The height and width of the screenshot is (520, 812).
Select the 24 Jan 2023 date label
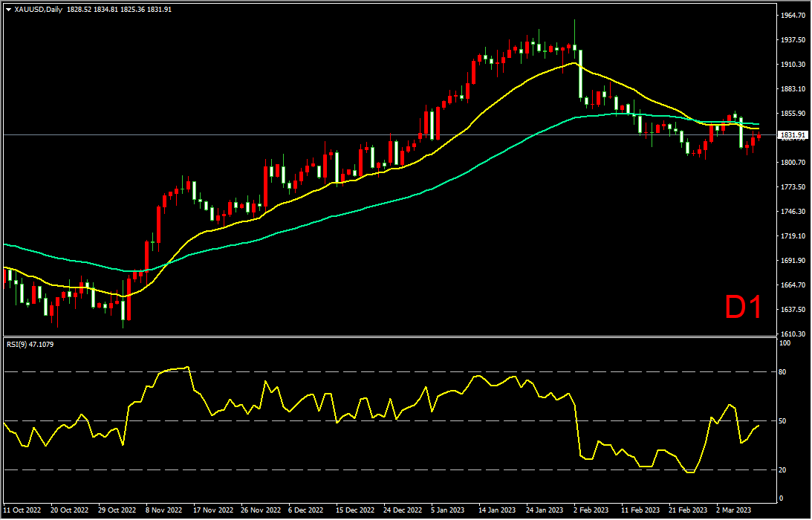click(x=545, y=511)
